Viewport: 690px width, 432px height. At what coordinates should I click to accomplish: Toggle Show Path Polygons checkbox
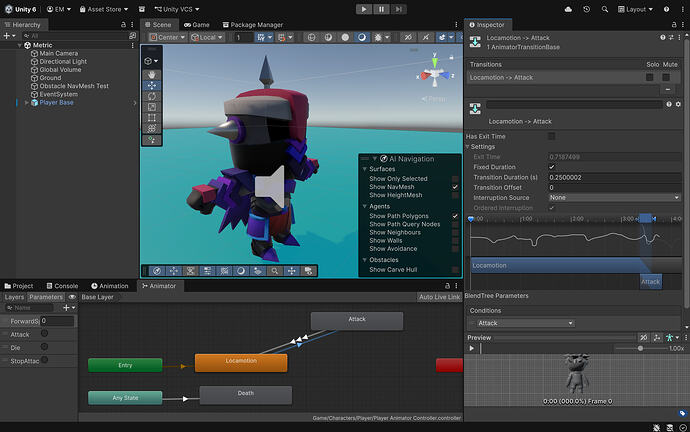(455, 216)
